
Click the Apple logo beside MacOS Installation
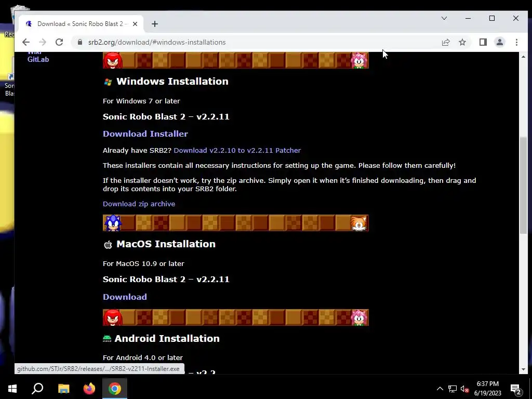click(x=108, y=244)
